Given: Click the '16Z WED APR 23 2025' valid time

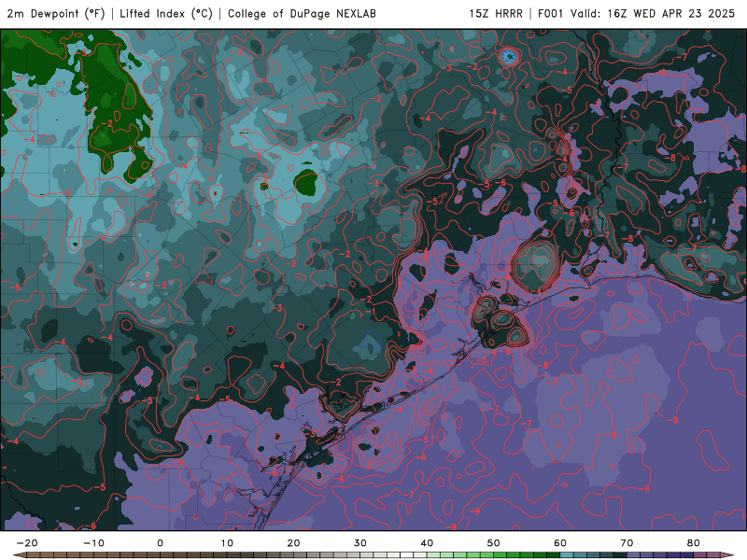Looking at the screenshot, I should coord(671,13).
